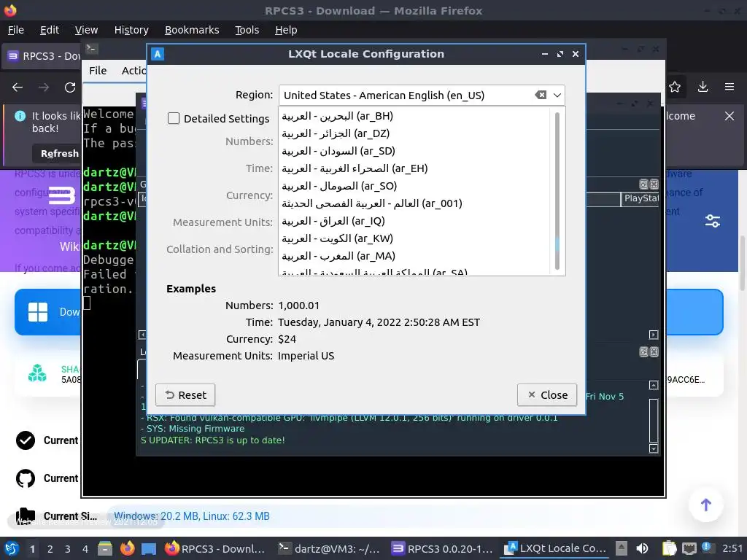Open Firefox Help menu
Viewport: 747px width, 560px height.
(x=286, y=30)
